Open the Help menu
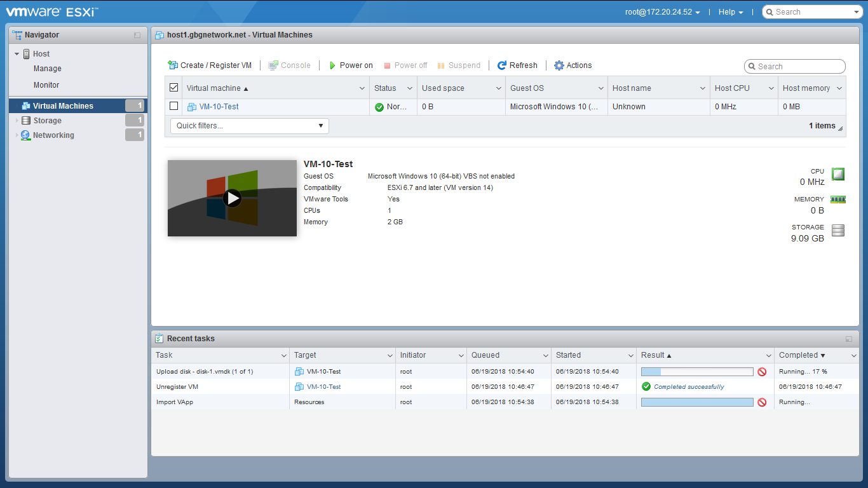Screen dimensions: 868x488 [731, 12]
